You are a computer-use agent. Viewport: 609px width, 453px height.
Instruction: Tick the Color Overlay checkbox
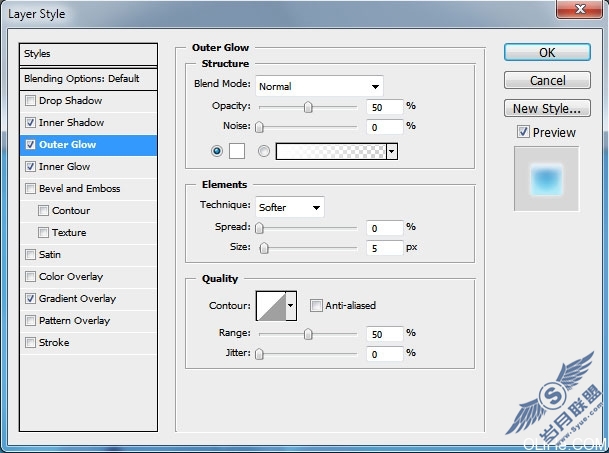click(30, 276)
